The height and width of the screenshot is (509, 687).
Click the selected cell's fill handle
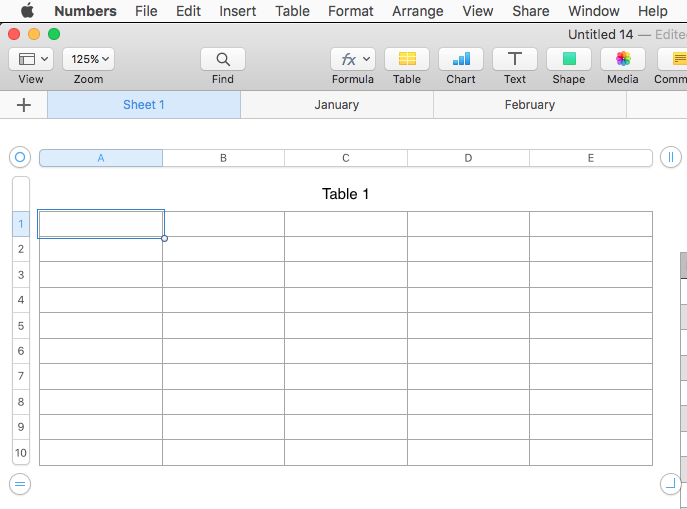[x=164, y=238]
